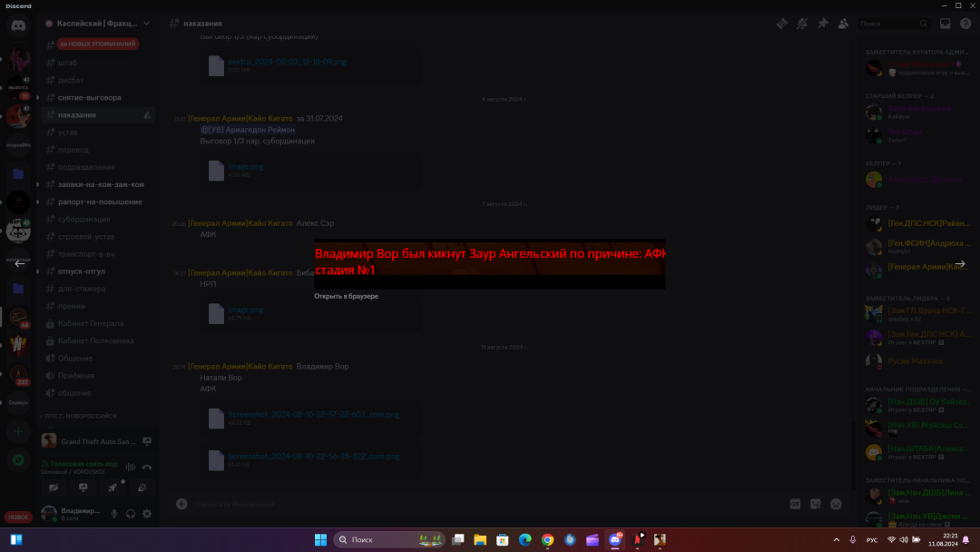
Task: Open sticker picker icon
Action: click(x=816, y=504)
